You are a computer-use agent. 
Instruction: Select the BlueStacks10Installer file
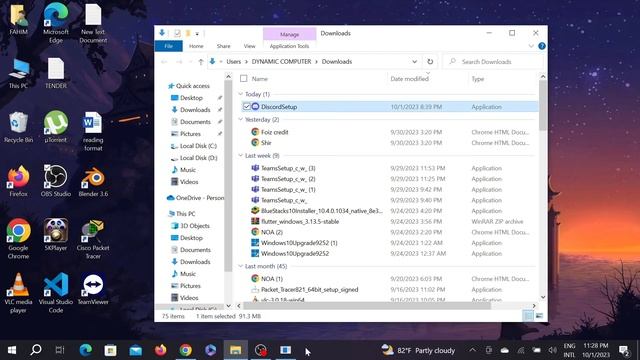click(317, 211)
